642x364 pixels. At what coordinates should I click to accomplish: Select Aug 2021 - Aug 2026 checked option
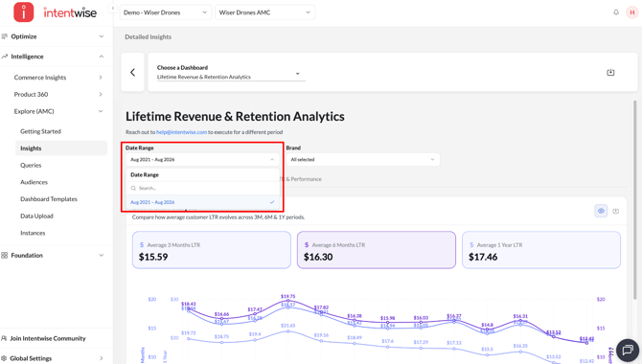coord(202,202)
